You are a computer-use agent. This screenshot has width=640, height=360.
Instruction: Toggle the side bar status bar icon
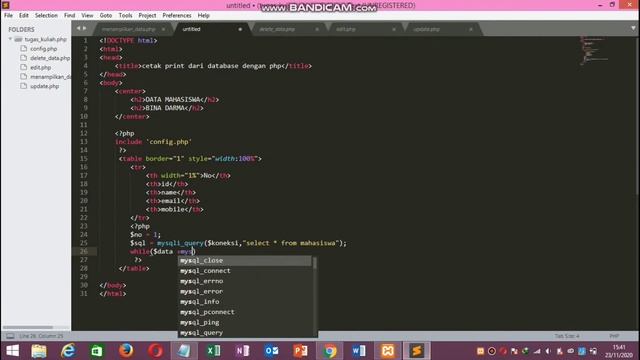[x=10, y=336]
